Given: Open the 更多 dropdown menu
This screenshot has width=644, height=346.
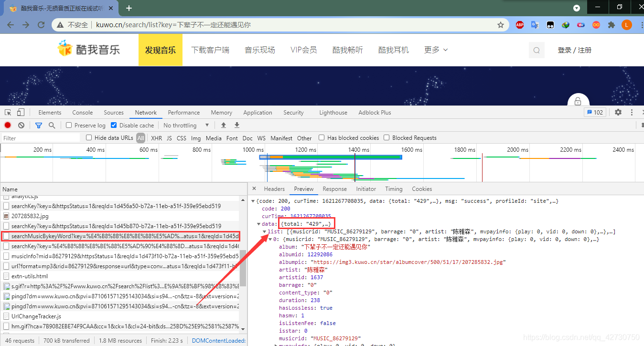Looking at the screenshot, I should (436, 50).
